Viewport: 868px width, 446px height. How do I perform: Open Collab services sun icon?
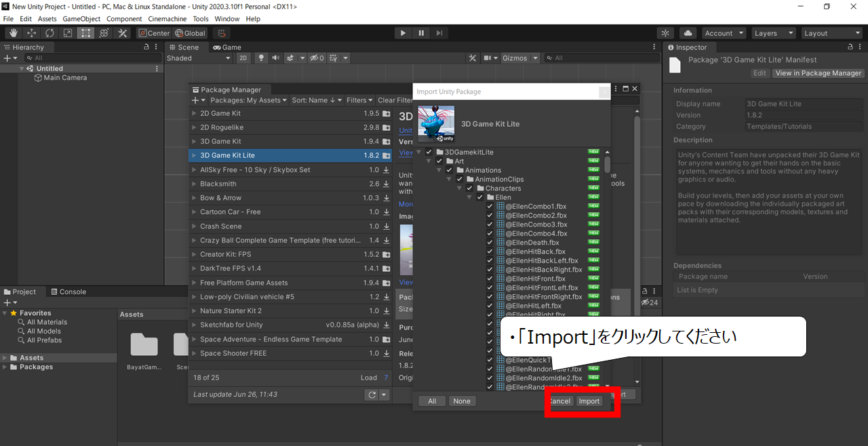click(666, 33)
